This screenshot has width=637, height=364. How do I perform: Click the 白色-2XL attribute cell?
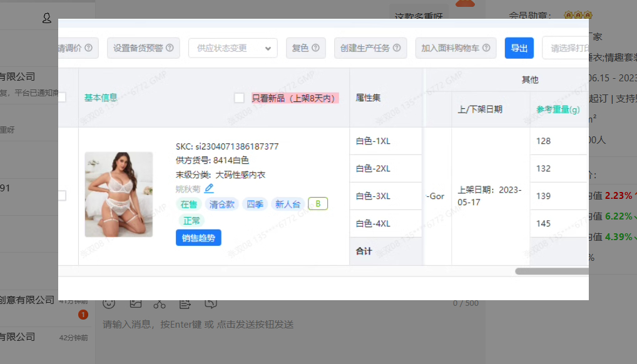(x=385, y=169)
